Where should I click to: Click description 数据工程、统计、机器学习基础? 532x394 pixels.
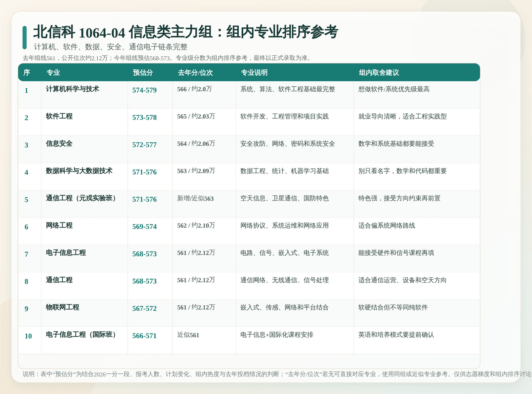[285, 171]
